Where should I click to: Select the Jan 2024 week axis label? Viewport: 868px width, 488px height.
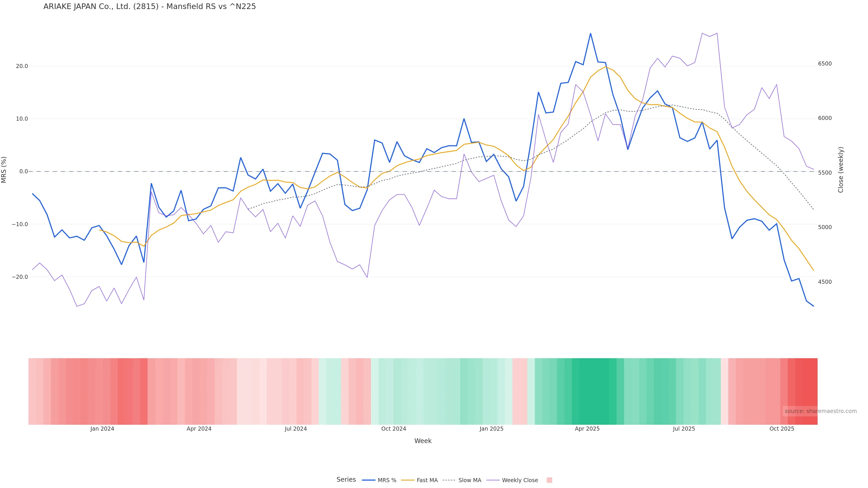(x=102, y=429)
